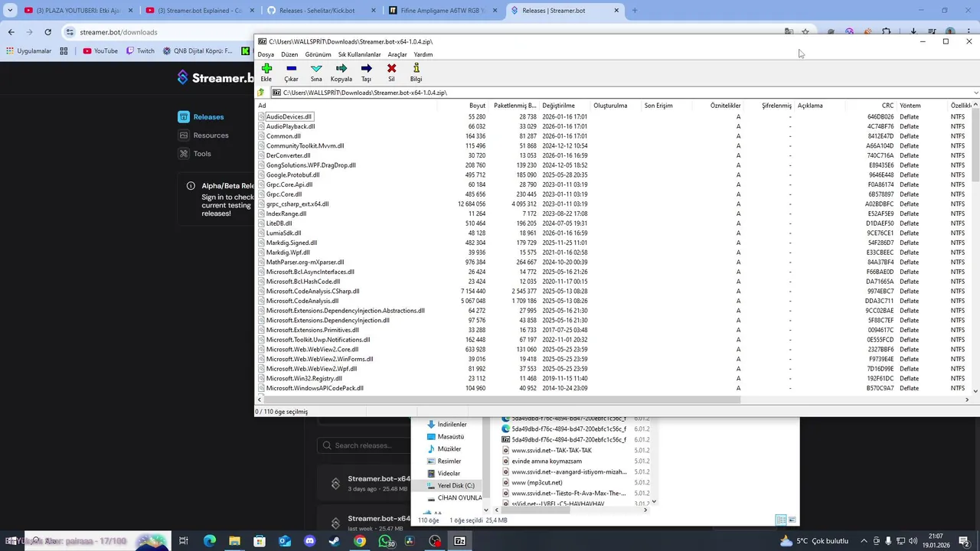The image size is (980, 551).
Task: Click the Taşı (move) toolbar icon
Action: pos(366,69)
